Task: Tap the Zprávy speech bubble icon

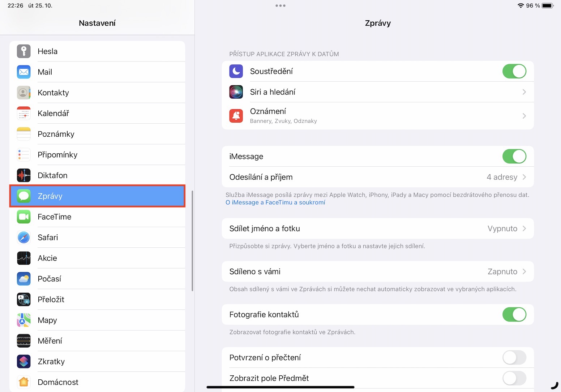Action: 24,196
